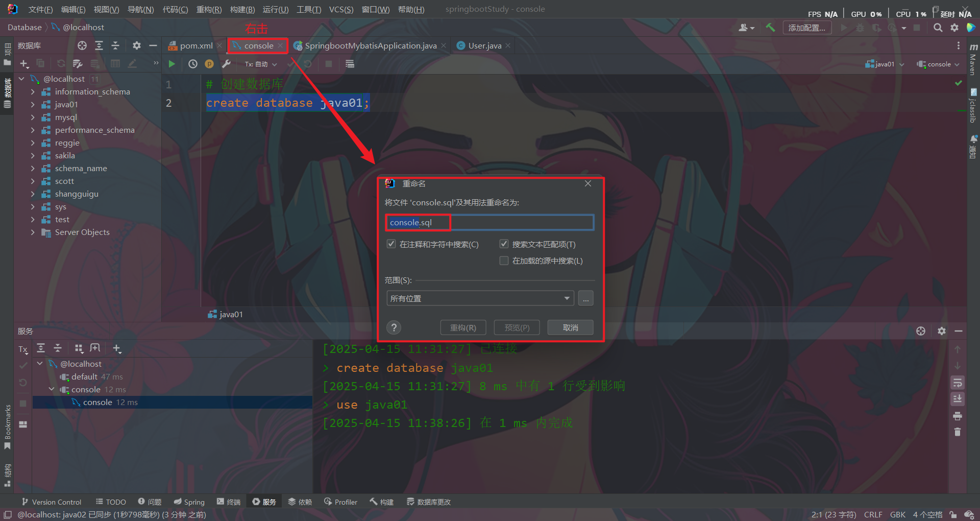The image size is (980, 521).
Task: Collapse the @localhost node in database tree
Action: coord(21,79)
